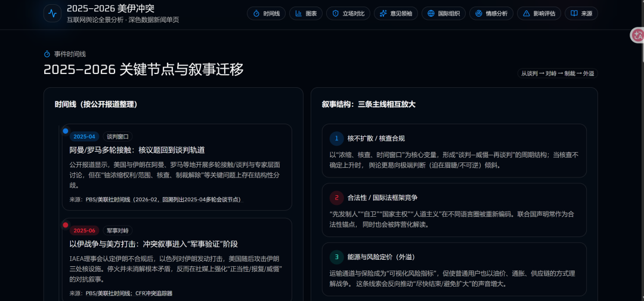Image resolution: width=644 pixels, height=301 pixels.
Task: Select the red 2025-06 date badge
Action: 84,231
